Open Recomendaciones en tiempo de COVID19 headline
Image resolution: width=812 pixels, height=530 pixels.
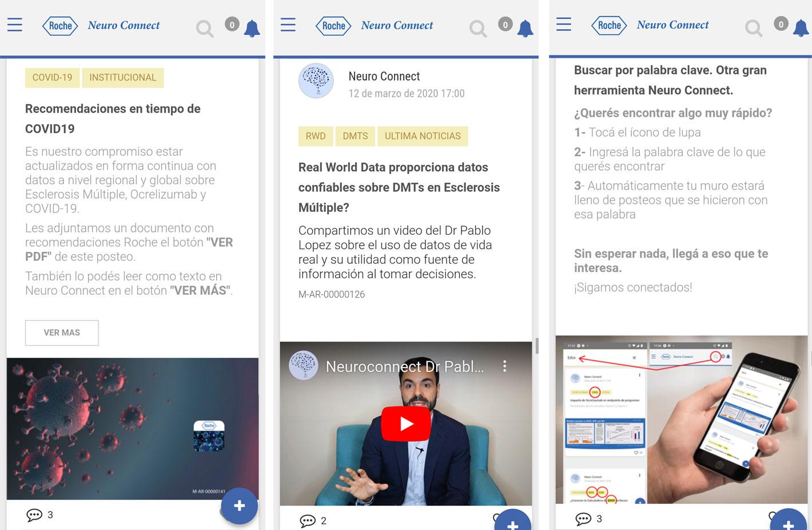113,118
